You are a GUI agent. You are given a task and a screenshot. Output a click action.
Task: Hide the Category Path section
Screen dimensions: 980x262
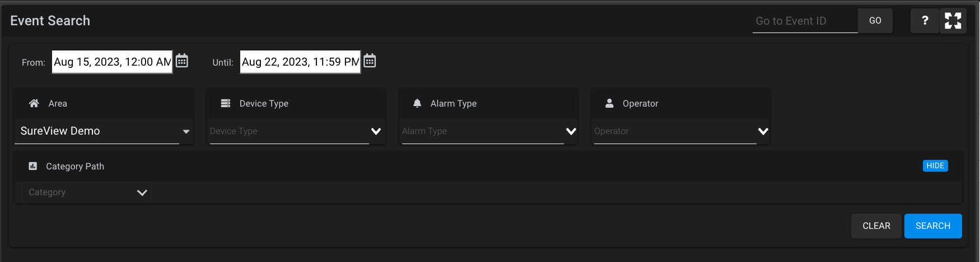point(935,166)
